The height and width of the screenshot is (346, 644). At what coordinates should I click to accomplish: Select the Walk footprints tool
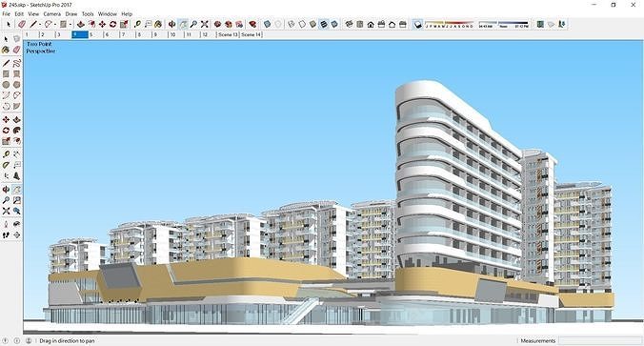pyautogui.click(x=6, y=235)
